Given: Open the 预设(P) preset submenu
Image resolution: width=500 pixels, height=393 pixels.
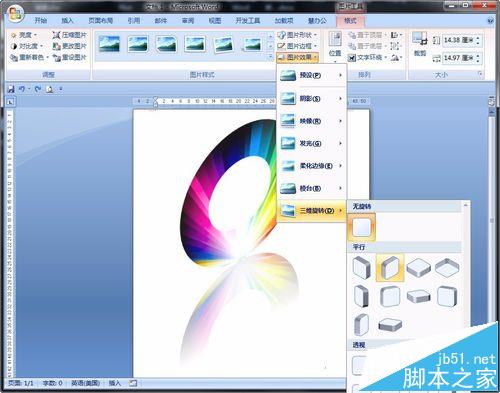Looking at the screenshot, I should tap(311, 75).
